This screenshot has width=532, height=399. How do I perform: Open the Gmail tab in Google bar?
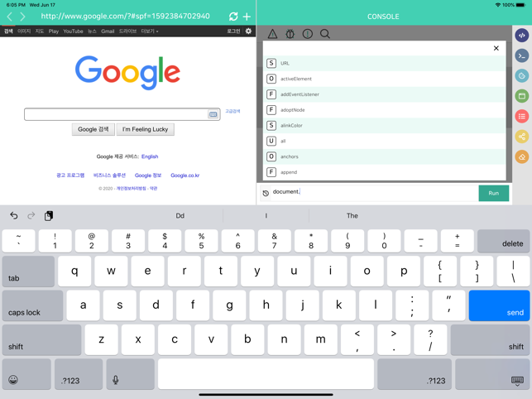[x=108, y=31]
